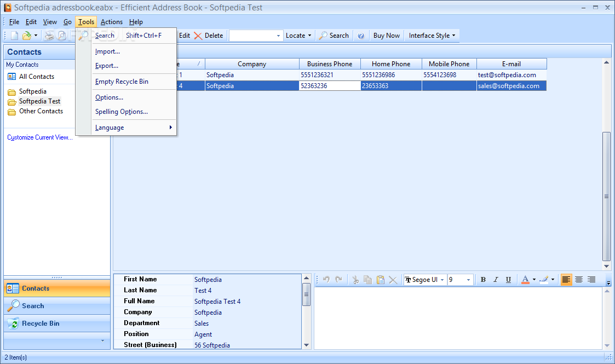
Task: Select the Other Contacts folder
Action: 41,111
